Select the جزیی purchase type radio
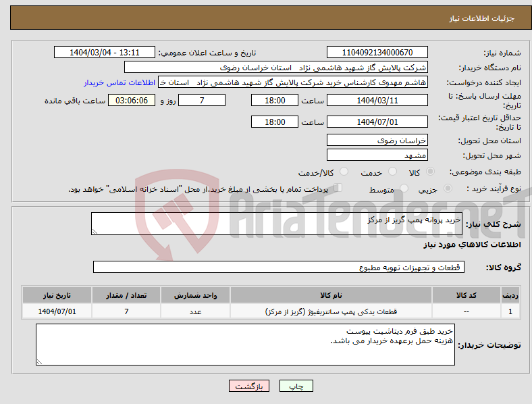 pyautogui.click(x=448, y=188)
